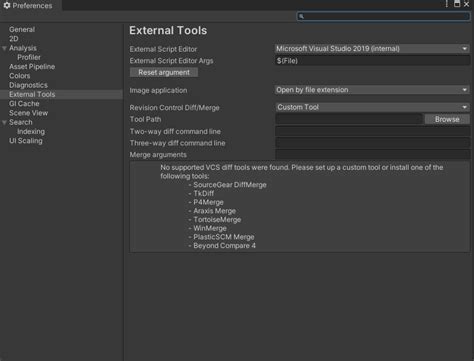Open External Script Editor dropdown
This screenshot has width=474, height=361.
coord(372,49)
